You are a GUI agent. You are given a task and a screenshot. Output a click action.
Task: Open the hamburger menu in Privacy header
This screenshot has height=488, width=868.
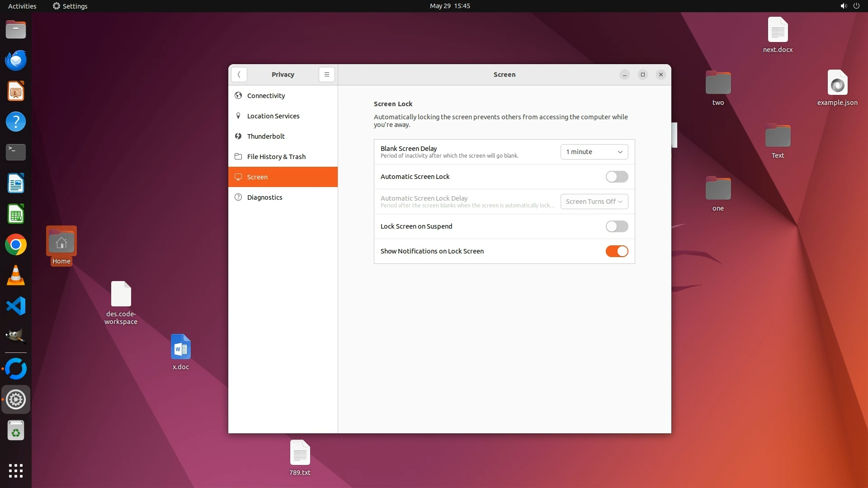pyautogui.click(x=326, y=75)
